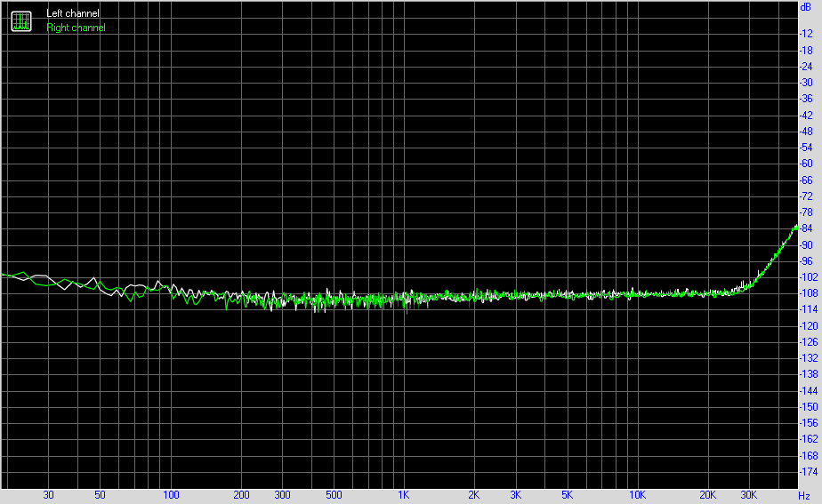The height and width of the screenshot is (504, 822).
Task: Click the -60 dB axis label
Action: [806, 164]
